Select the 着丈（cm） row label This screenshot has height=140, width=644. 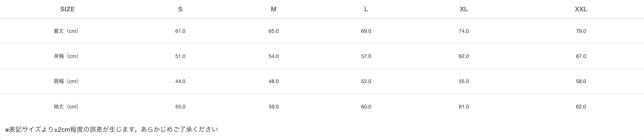click(x=66, y=31)
